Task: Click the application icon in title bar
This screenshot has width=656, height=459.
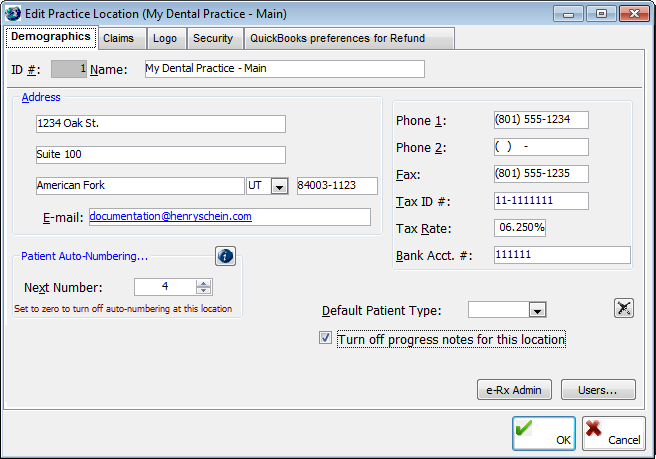Action: pos(13,14)
